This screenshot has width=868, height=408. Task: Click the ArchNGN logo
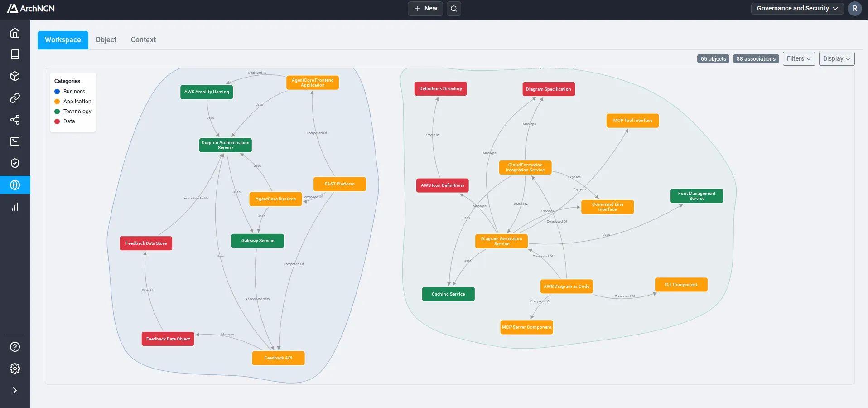click(x=31, y=8)
